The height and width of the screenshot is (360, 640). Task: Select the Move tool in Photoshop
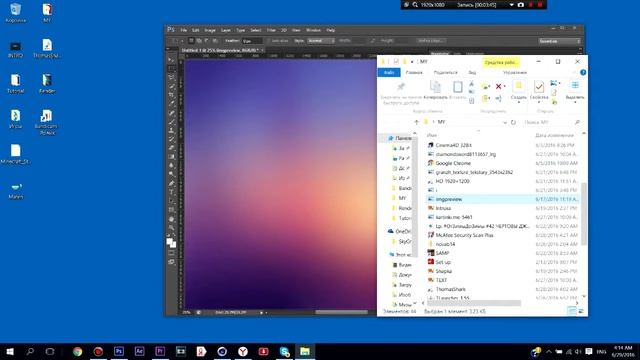[171, 60]
